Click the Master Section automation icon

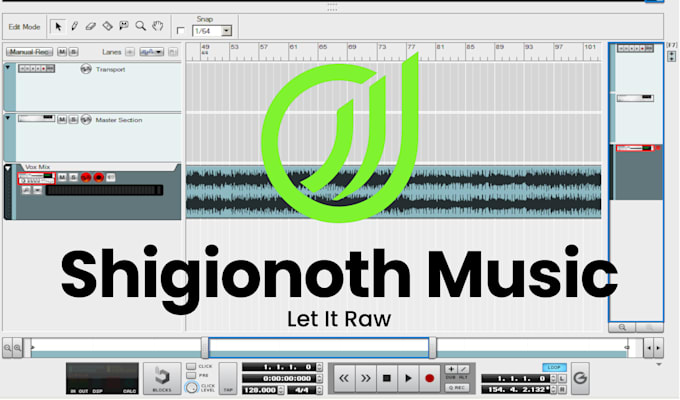click(86, 119)
